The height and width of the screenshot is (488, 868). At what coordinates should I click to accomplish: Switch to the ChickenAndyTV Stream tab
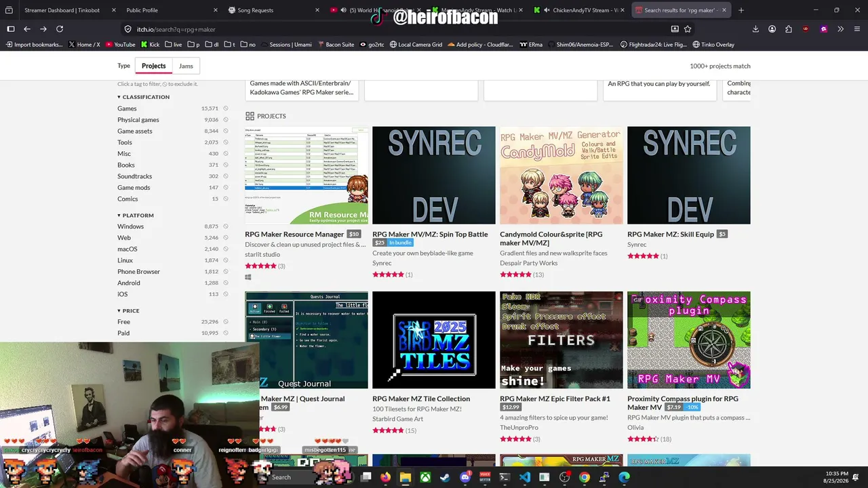click(579, 10)
